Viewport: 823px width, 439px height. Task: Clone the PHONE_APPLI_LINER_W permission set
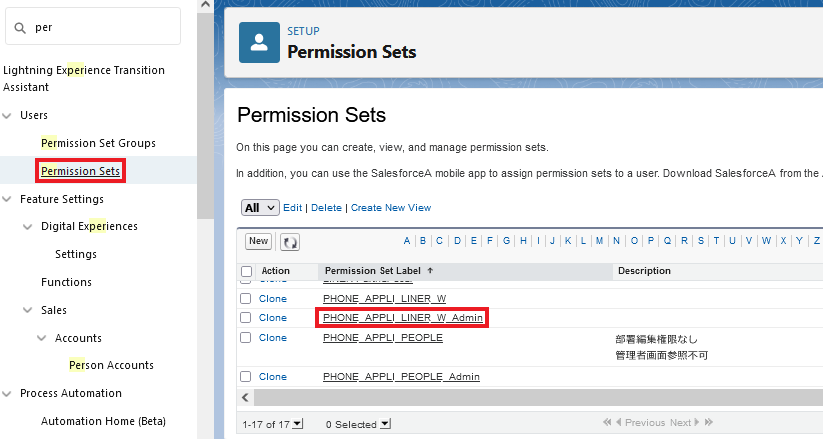(273, 298)
